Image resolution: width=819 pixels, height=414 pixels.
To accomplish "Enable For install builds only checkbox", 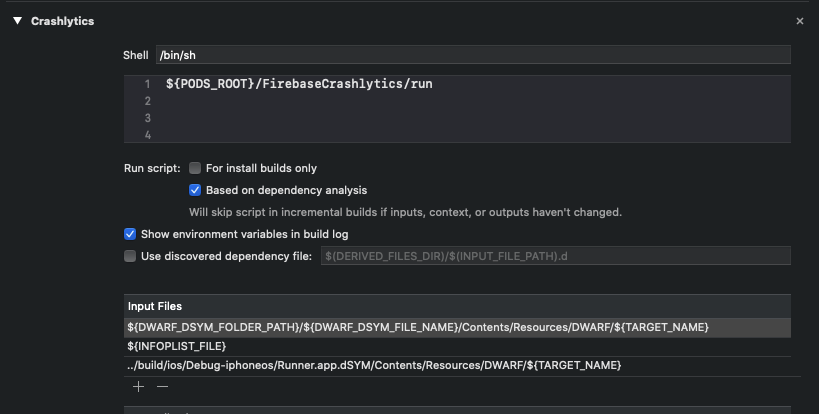I will coord(195,168).
